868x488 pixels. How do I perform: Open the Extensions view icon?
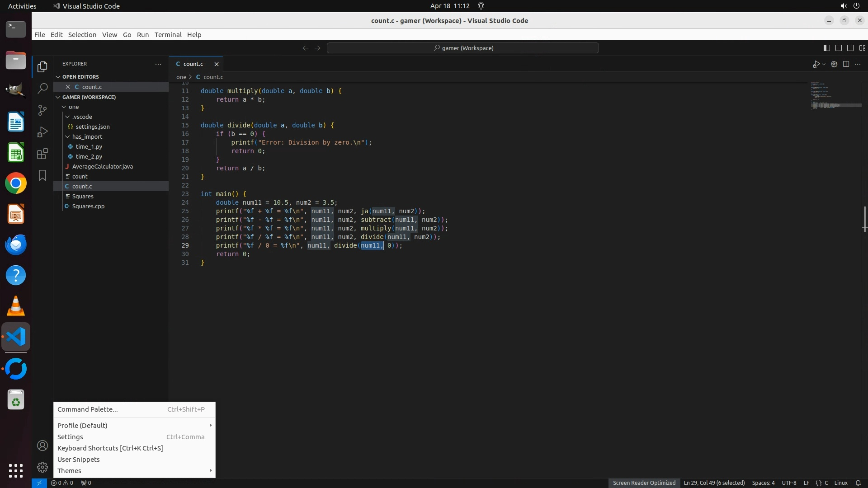click(x=42, y=154)
